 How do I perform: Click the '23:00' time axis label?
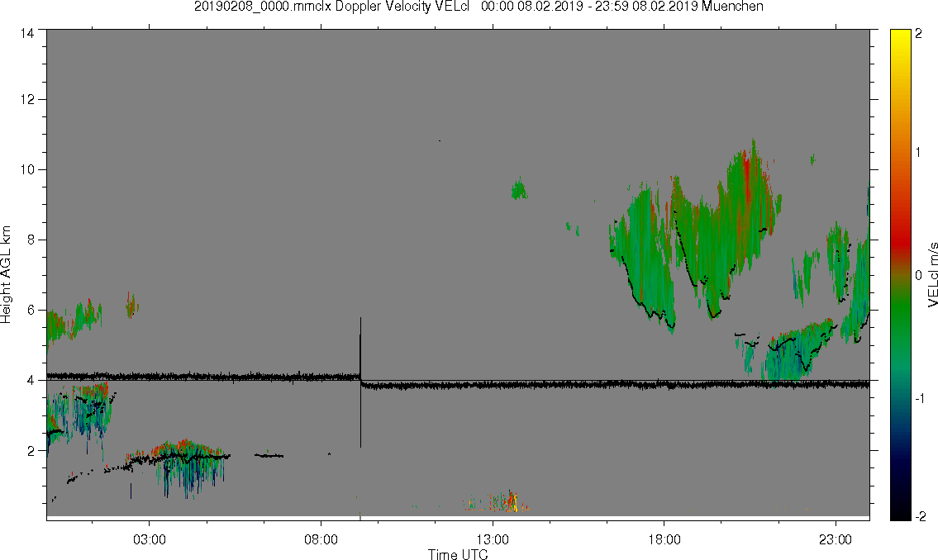pos(836,539)
